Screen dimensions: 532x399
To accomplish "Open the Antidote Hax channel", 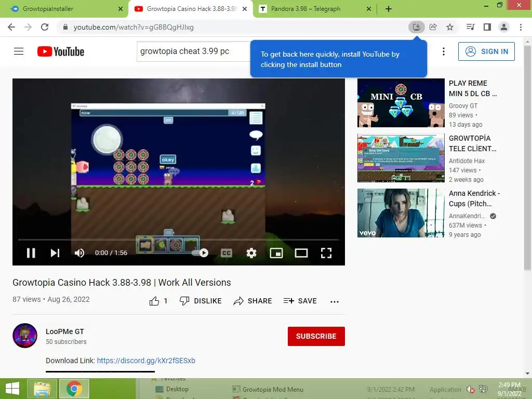I will tap(467, 161).
